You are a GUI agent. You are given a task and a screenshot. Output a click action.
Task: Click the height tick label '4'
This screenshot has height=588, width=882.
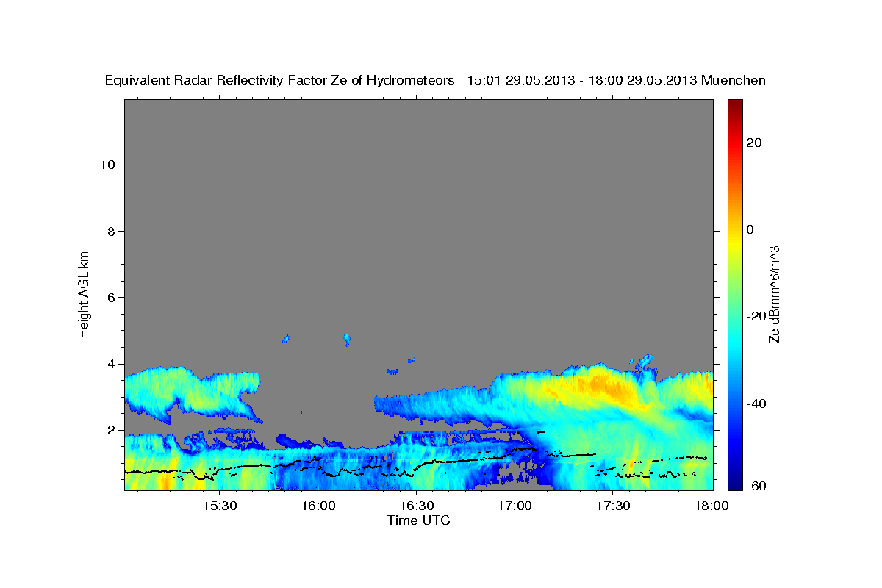pos(110,364)
